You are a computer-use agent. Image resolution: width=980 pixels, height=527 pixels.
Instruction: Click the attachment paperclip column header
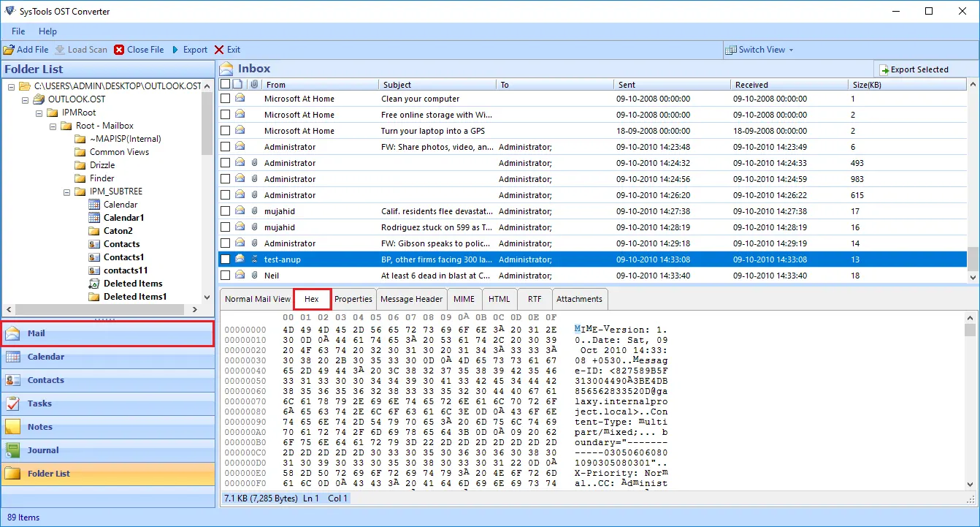(x=255, y=85)
